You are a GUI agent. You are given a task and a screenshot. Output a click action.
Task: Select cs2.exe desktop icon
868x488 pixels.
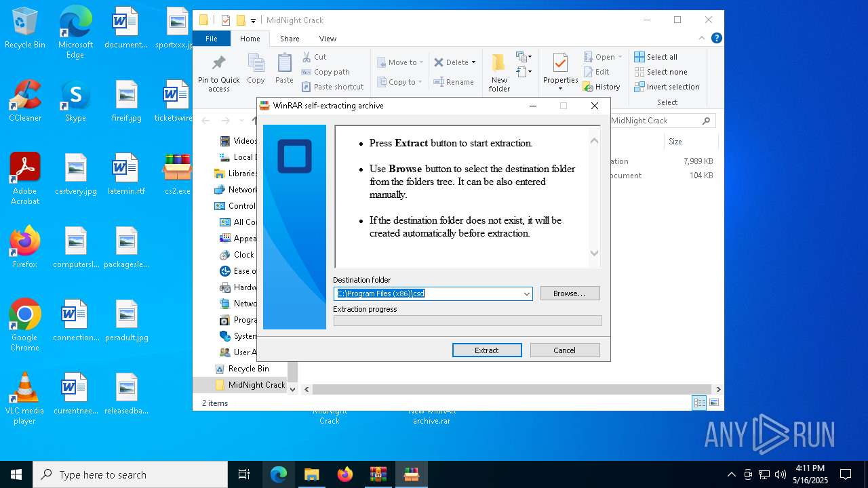click(178, 174)
